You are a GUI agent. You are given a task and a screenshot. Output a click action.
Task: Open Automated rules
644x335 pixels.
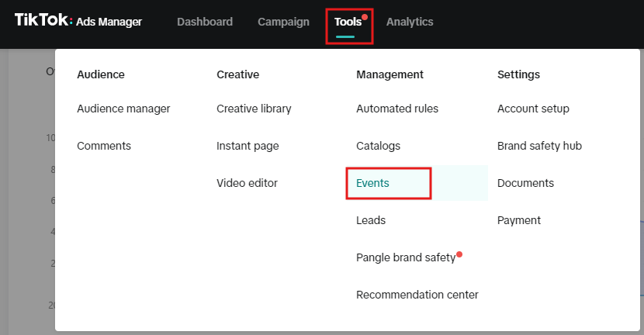[x=397, y=109]
